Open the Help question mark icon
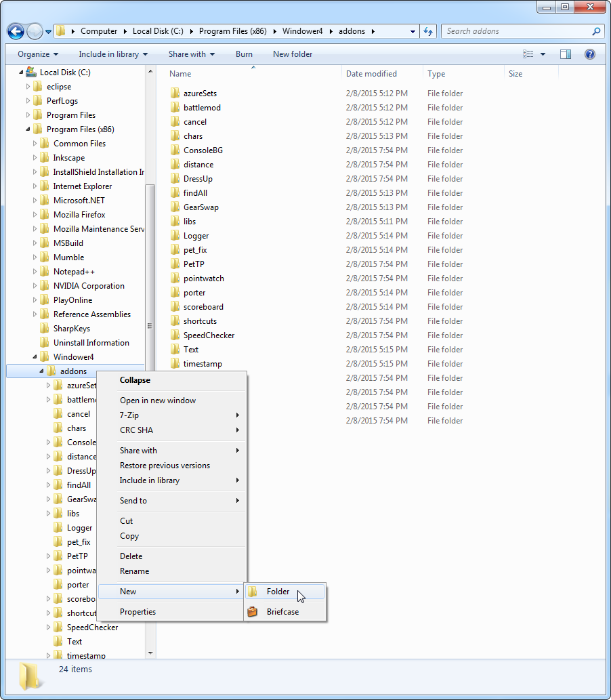This screenshot has height=700, width=611. (x=589, y=54)
